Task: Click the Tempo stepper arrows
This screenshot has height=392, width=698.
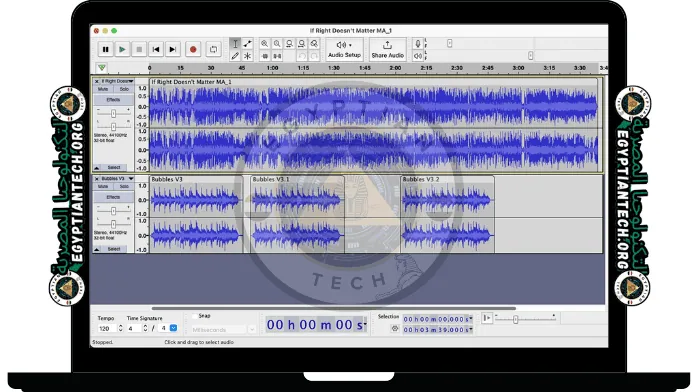Action: [x=120, y=328]
